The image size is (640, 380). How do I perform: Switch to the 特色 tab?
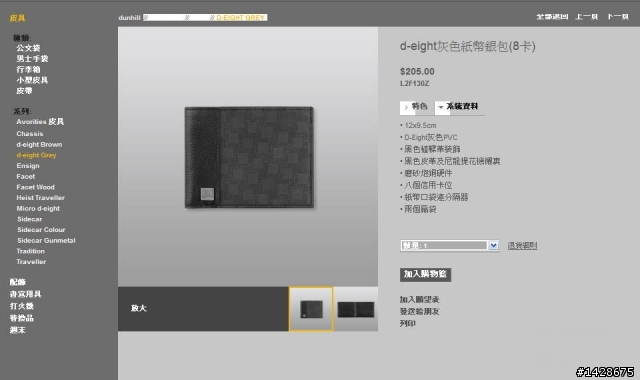[419, 107]
